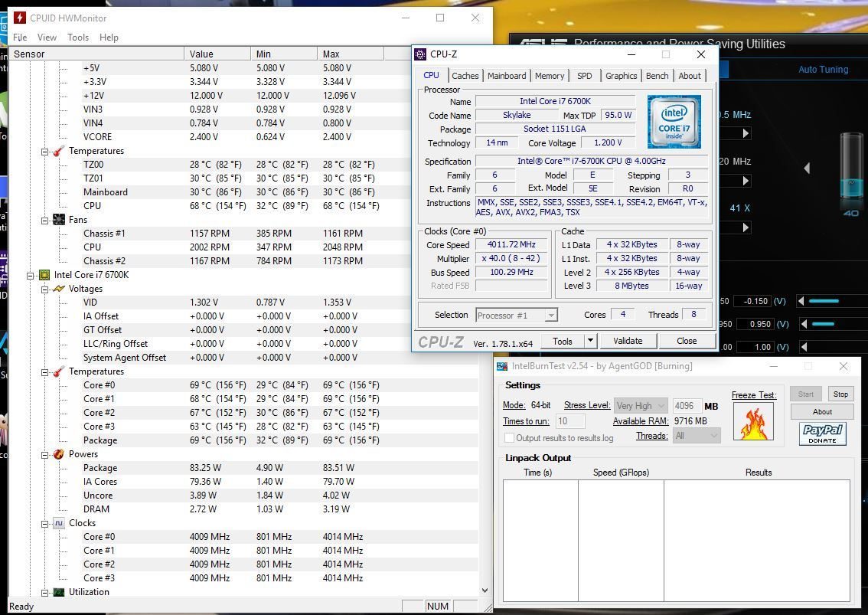This screenshot has height=615, width=868.
Task: Toggle Output results to results.log checkbox
Action: 509,438
